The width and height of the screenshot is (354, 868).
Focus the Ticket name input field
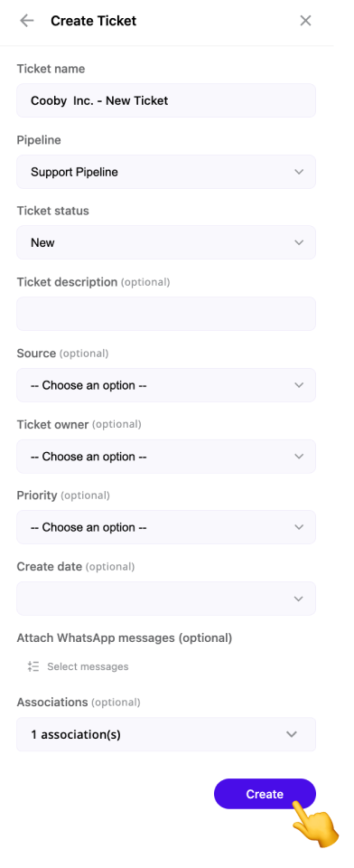[166, 100]
